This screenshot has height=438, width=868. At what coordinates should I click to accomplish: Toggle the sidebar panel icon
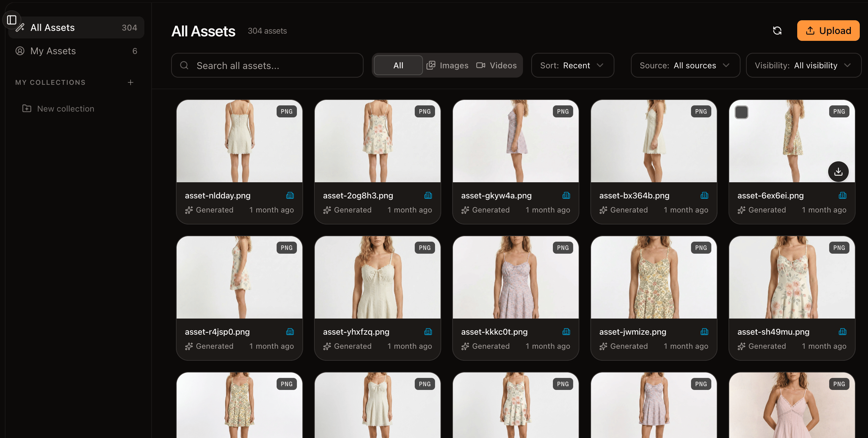click(12, 20)
